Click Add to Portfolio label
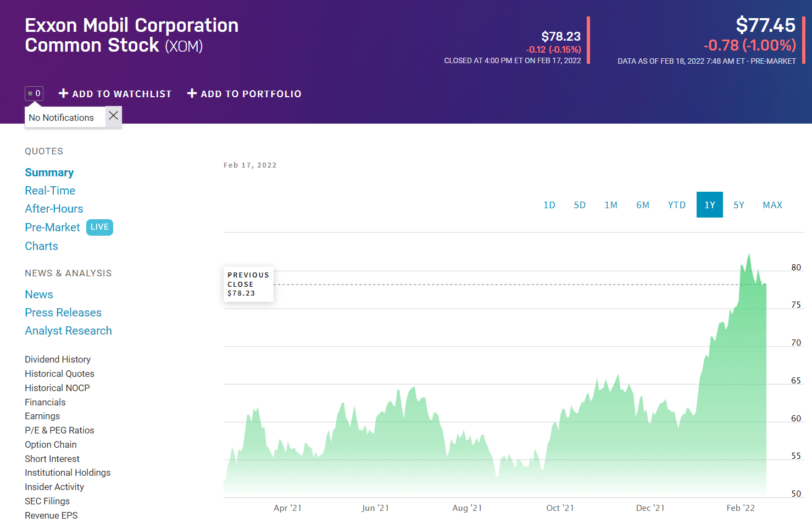 click(251, 94)
